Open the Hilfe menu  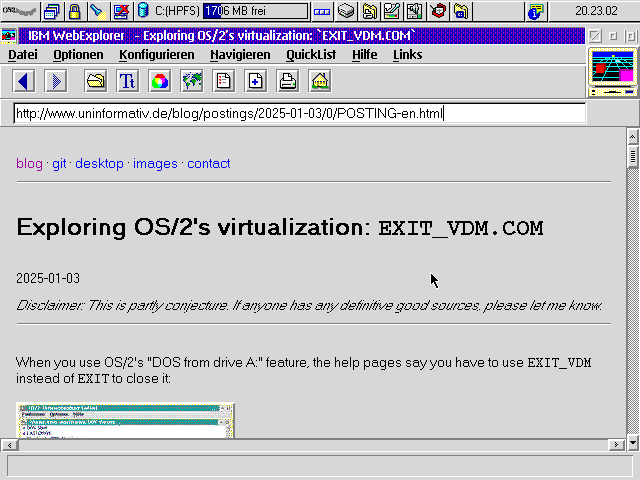pos(364,55)
